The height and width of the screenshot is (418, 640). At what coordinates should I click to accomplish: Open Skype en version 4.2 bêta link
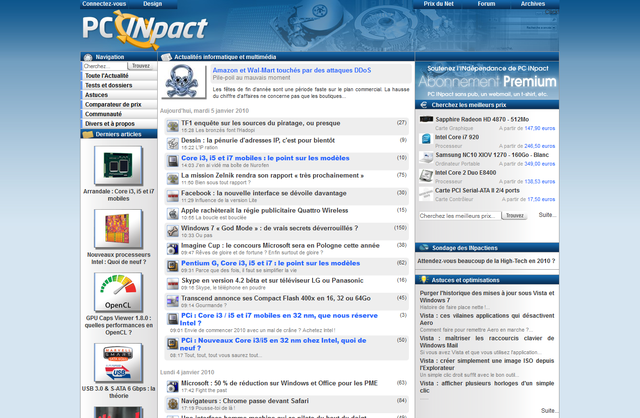tap(272, 280)
